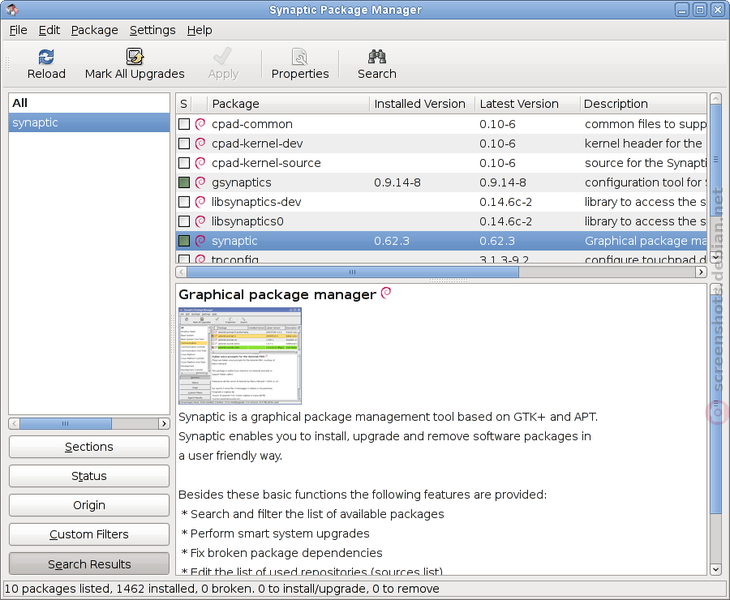730x600 pixels.
Task: Click right arrow of filter list scrollbar
Action: (164, 424)
